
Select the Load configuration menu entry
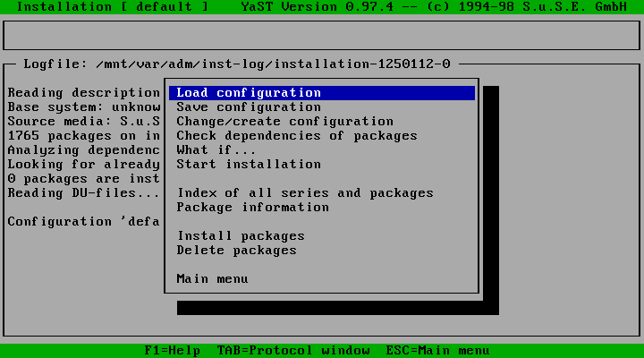tap(322, 93)
